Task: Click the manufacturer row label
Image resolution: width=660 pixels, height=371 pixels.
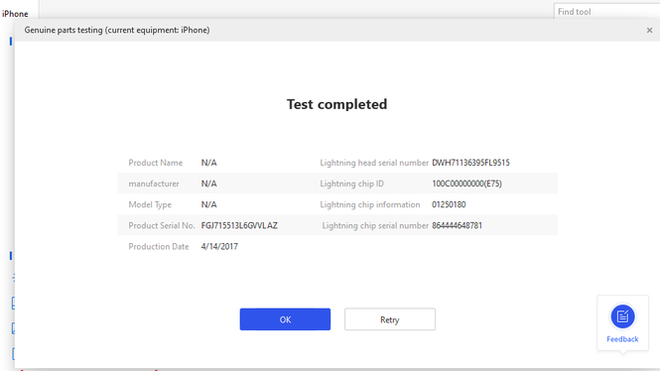Action: 154,184
